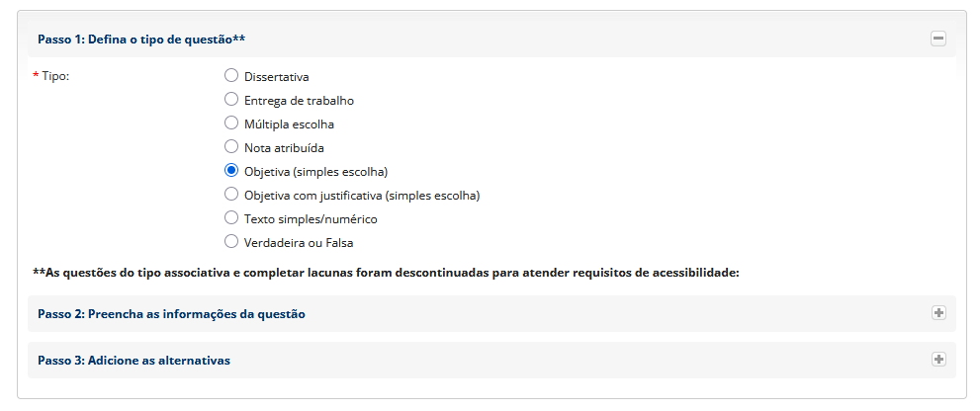Open 'Passo 3: Adicione as alternativas' title

click(134, 361)
